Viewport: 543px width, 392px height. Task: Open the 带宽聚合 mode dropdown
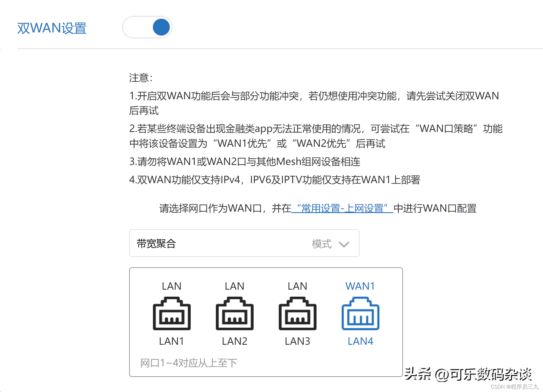click(244, 243)
